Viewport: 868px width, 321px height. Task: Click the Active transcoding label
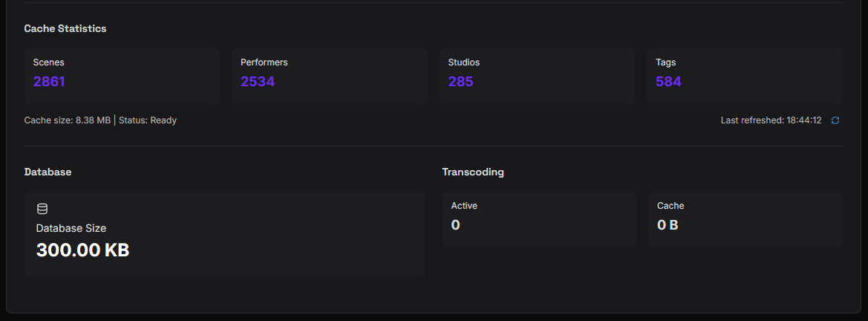point(464,206)
